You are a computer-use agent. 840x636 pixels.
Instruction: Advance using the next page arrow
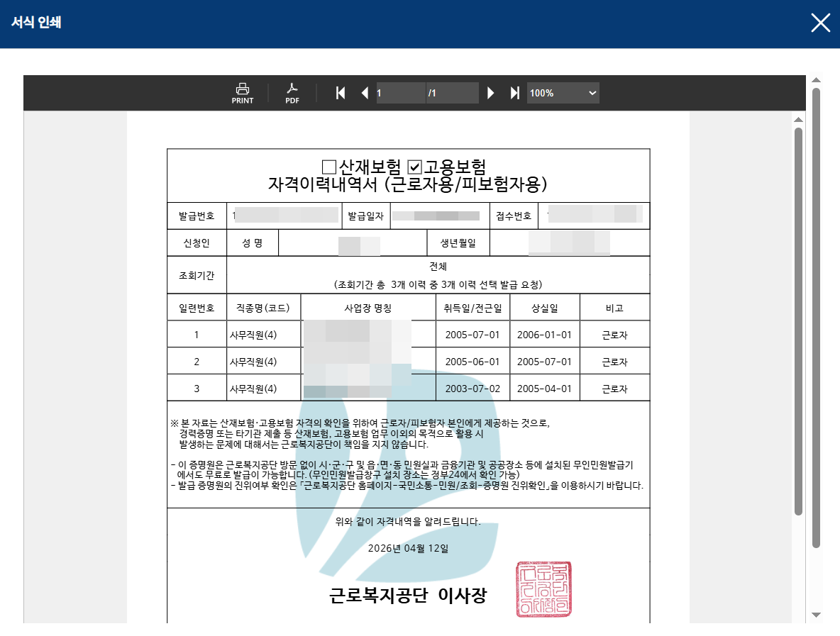coord(491,93)
